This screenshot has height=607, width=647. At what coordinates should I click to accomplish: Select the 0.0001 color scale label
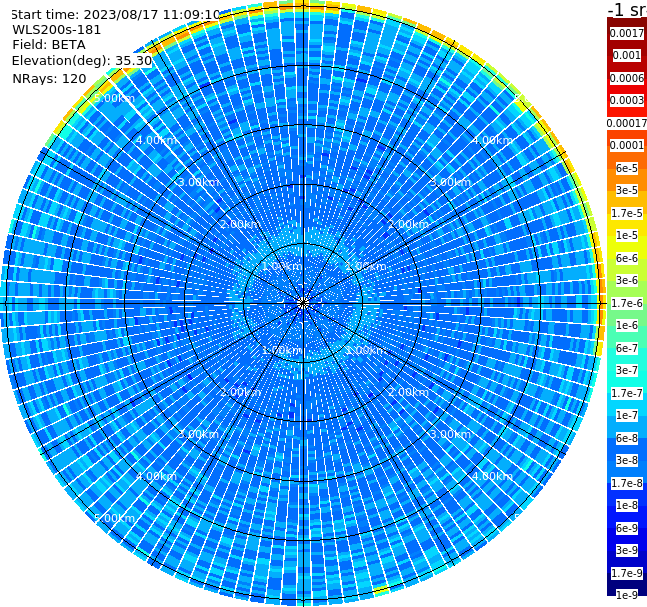[x=627, y=145]
